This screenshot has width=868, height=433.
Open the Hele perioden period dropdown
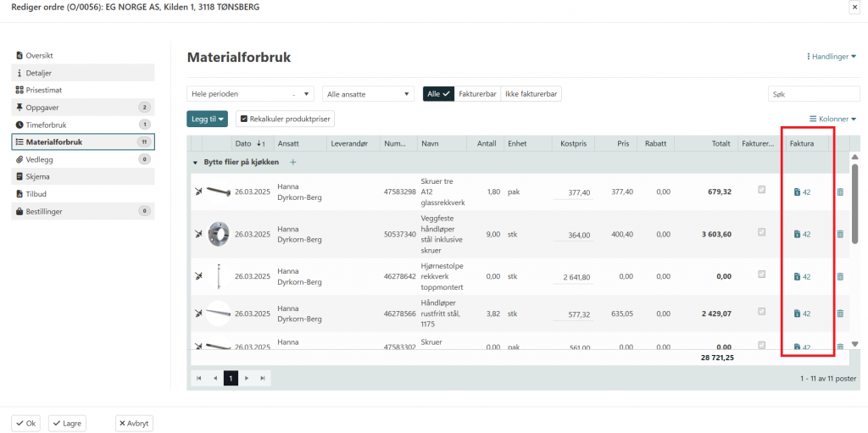250,94
